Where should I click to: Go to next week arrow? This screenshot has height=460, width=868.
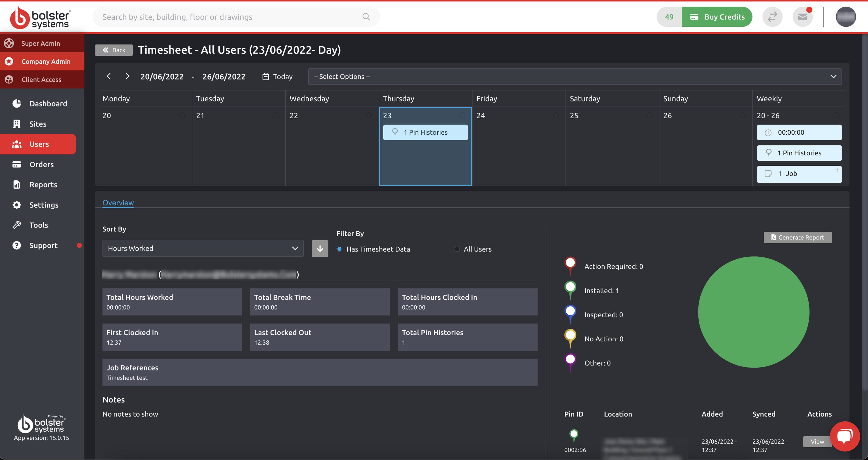click(127, 76)
